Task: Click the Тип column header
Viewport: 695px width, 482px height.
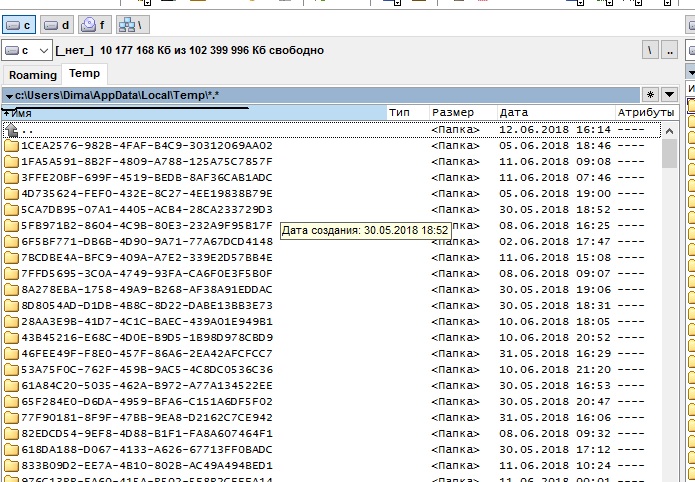Action: point(407,113)
